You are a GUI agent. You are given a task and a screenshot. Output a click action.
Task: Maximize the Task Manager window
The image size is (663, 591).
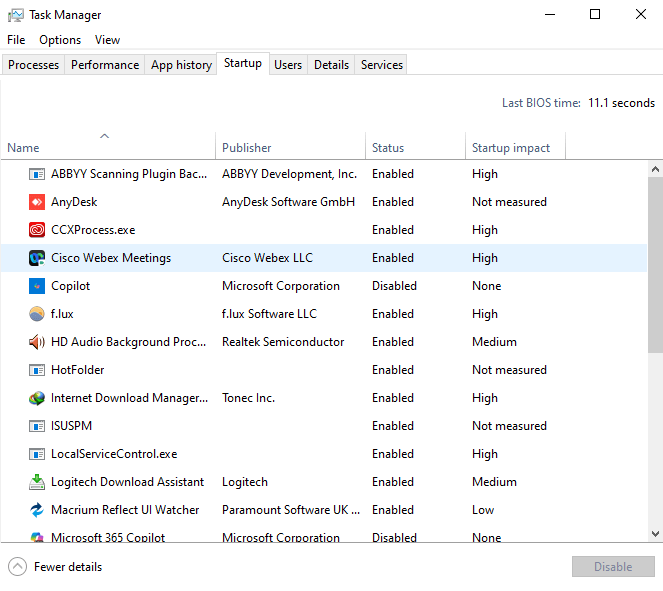coord(595,14)
